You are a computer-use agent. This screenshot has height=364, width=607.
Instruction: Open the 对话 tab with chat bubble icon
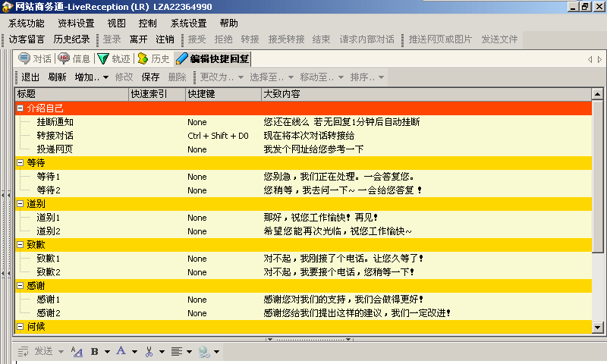(35, 58)
